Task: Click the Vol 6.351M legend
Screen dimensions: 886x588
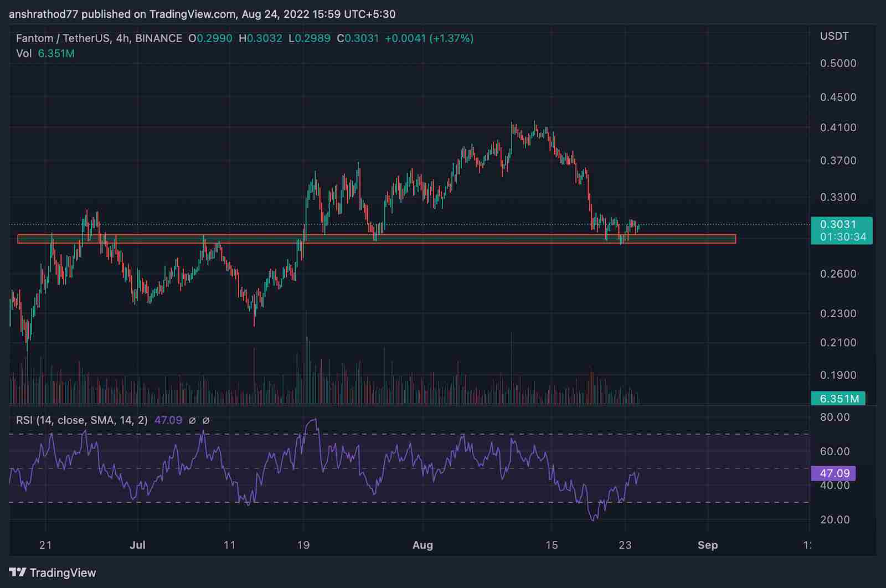Action: tap(45, 54)
